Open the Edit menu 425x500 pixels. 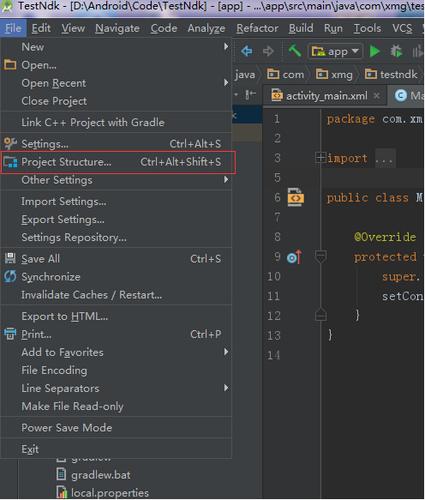pyautogui.click(x=41, y=28)
